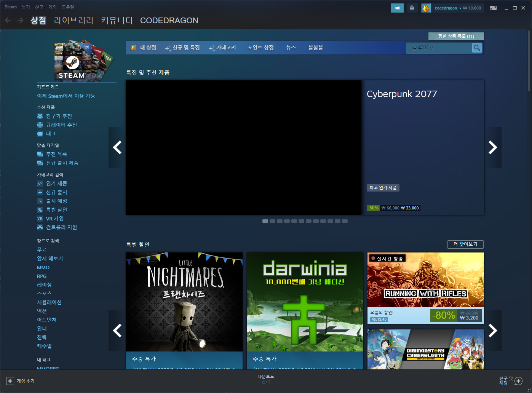The height and width of the screenshot is (393, 532).
Task: Click the 큐레이터 추천 curator icon
Action: click(x=40, y=125)
